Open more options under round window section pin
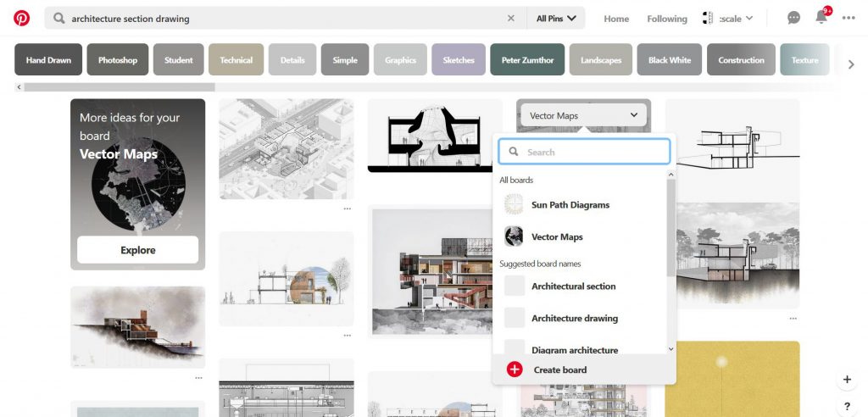Image resolution: width=868 pixels, height=417 pixels. pos(347,336)
